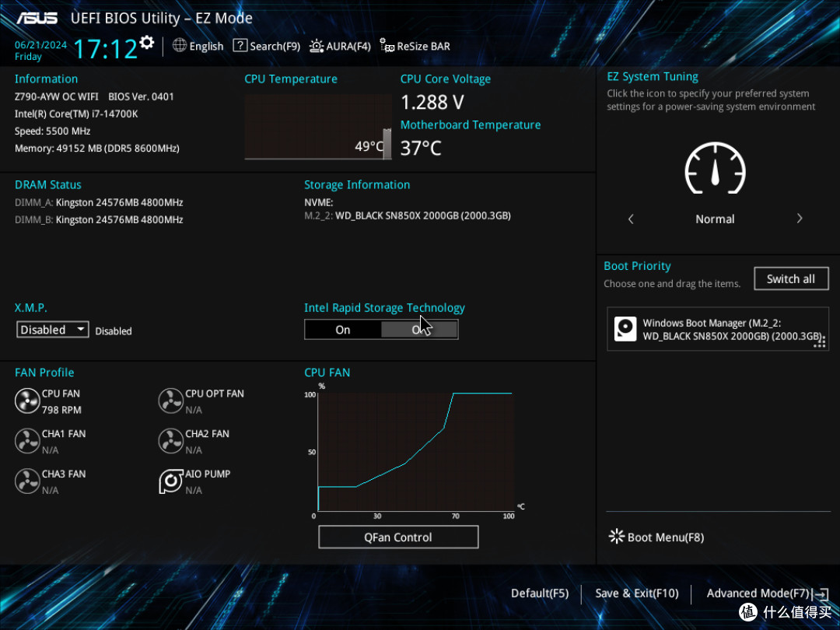Select the CHA2 FAN icon

click(x=171, y=442)
